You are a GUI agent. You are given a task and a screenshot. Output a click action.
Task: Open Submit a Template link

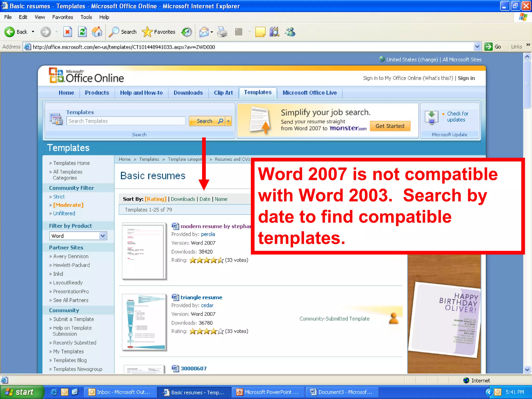coord(74,319)
